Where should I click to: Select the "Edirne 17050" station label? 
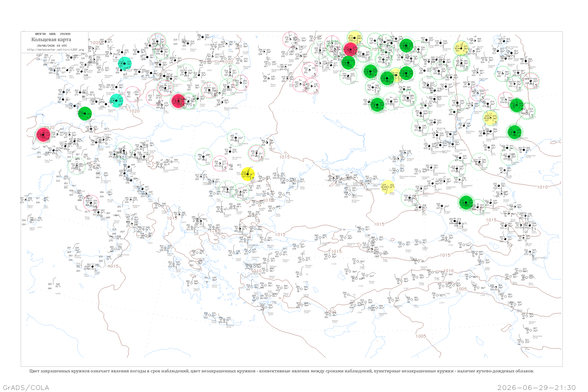(260, 236)
